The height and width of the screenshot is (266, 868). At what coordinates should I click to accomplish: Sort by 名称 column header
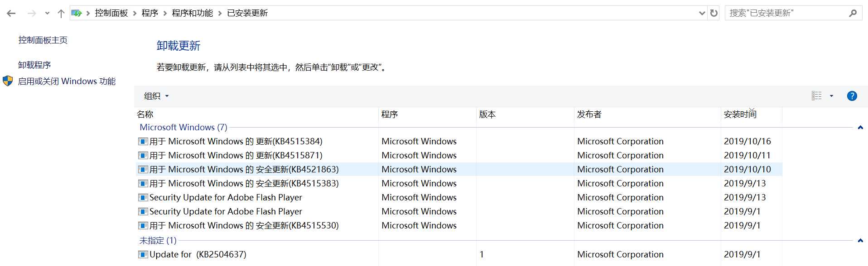coord(256,114)
